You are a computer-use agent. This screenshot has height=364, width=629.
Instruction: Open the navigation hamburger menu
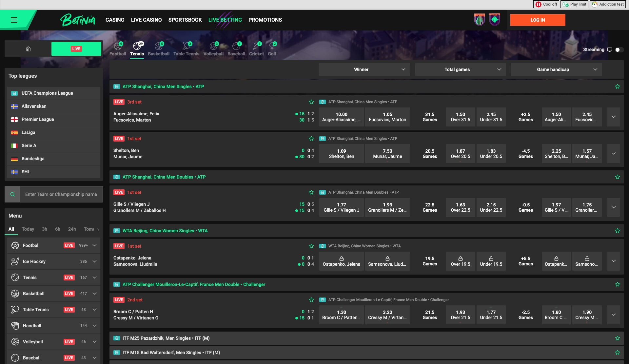[14, 20]
